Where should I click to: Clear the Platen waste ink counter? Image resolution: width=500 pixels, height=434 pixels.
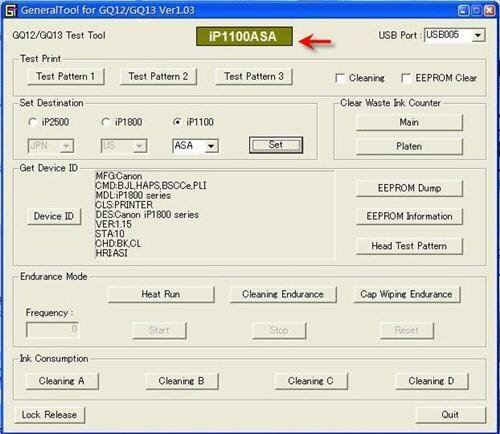409,146
